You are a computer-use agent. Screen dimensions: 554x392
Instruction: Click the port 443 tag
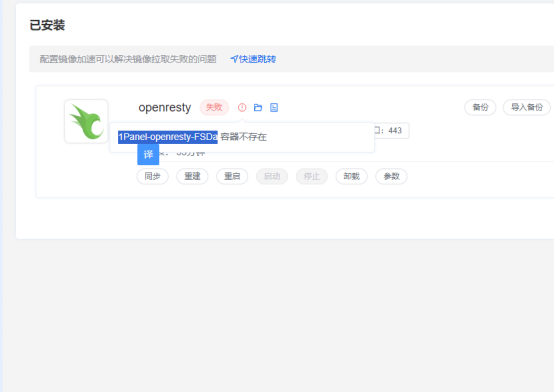point(391,130)
